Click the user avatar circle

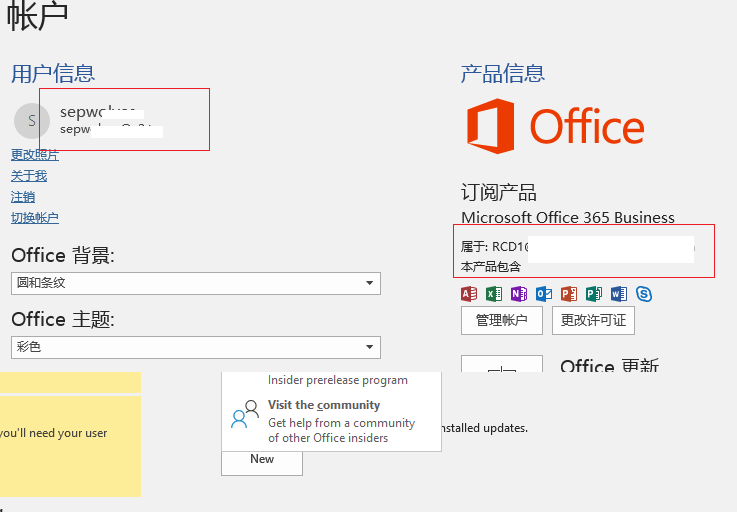[x=31, y=121]
